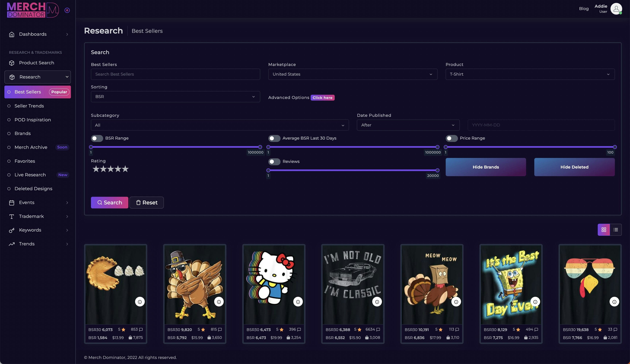Click Advanced Options Click here badge
630x364 pixels.
coord(322,98)
